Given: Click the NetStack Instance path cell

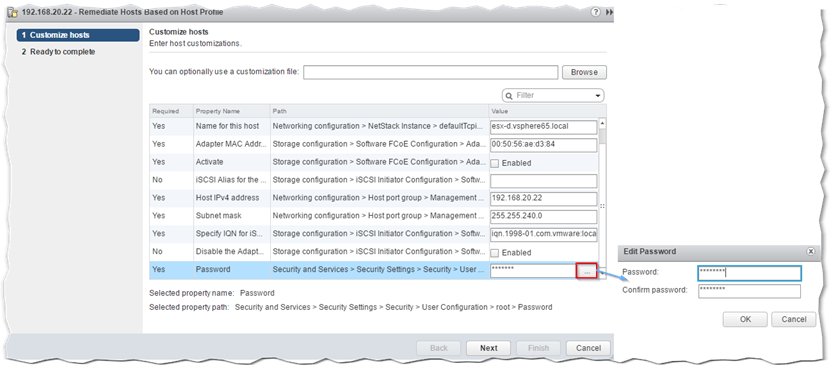Looking at the screenshot, I should pos(378,126).
